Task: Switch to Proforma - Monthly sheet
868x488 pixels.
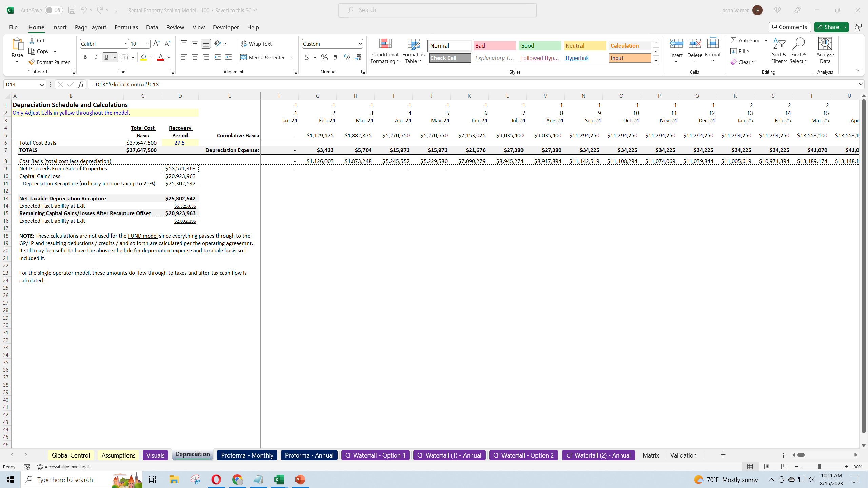Action: (x=247, y=455)
